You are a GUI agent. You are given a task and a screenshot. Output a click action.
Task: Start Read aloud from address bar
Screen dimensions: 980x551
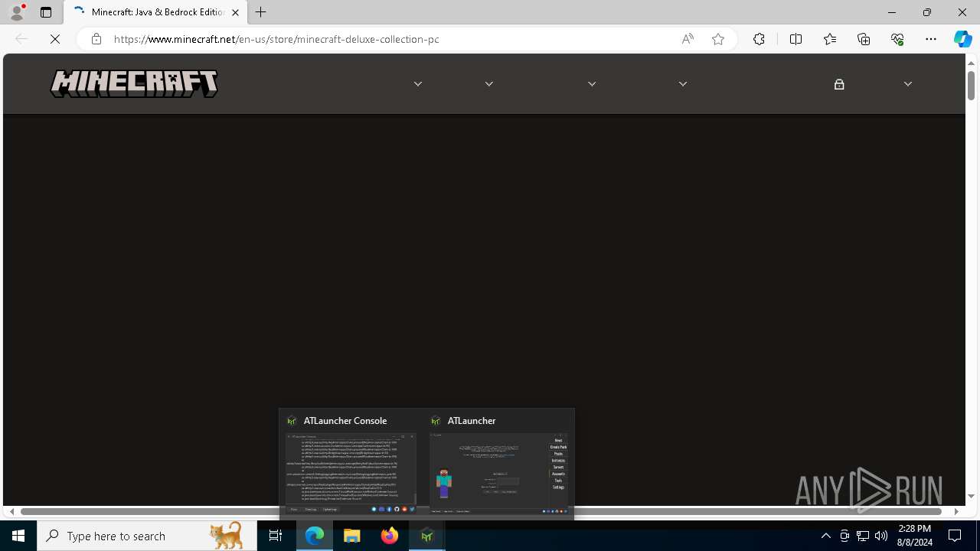pyautogui.click(x=688, y=39)
